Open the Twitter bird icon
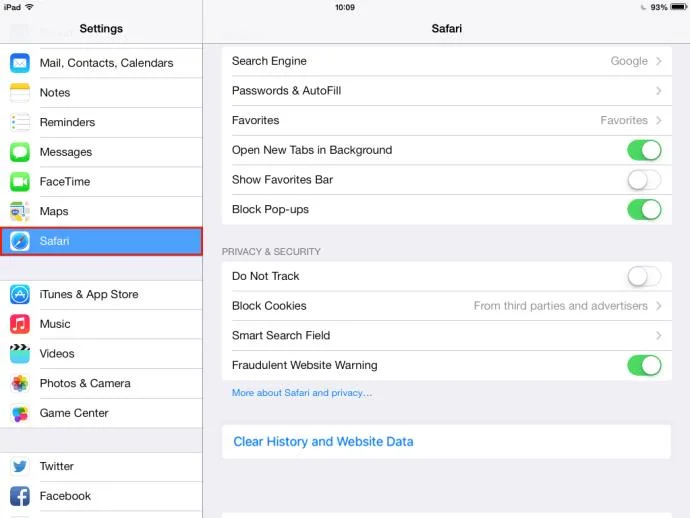The width and height of the screenshot is (690, 518). coord(20,466)
